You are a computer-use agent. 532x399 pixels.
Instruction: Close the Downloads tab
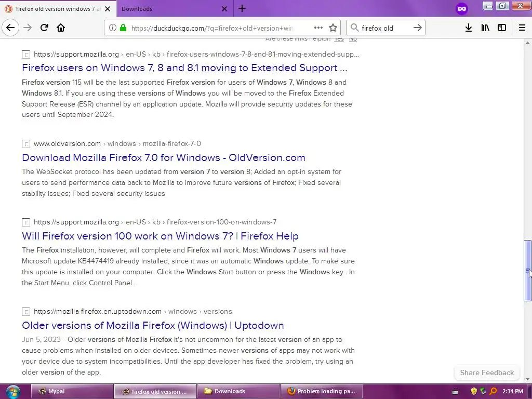(x=224, y=9)
